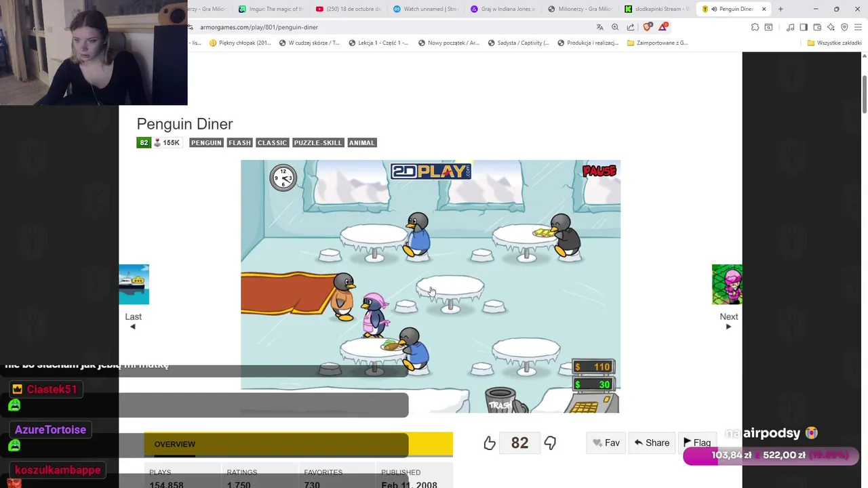The height and width of the screenshot is (488, 868).
Task: Switch to the 18 de octubre YouTube tab
Action: coord(349,9)
